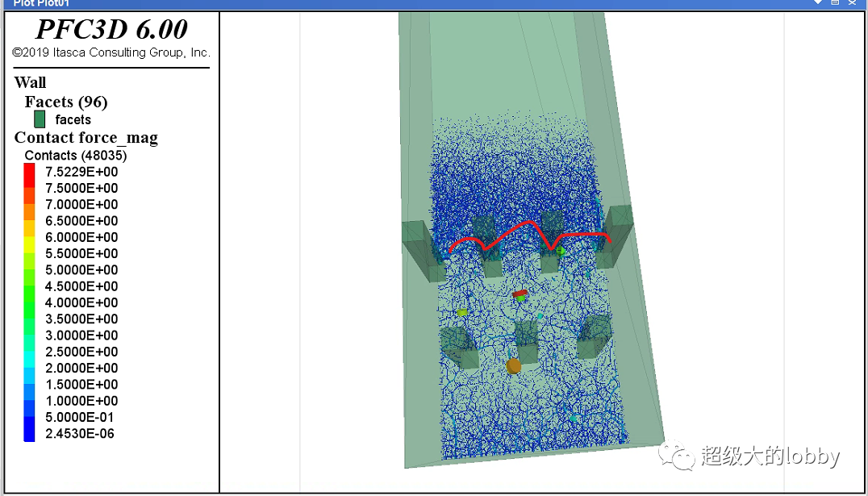Click the 7.5229E+00 maximum value label
This screenshot has width=868, height=496.
click(x=81, y=172)
